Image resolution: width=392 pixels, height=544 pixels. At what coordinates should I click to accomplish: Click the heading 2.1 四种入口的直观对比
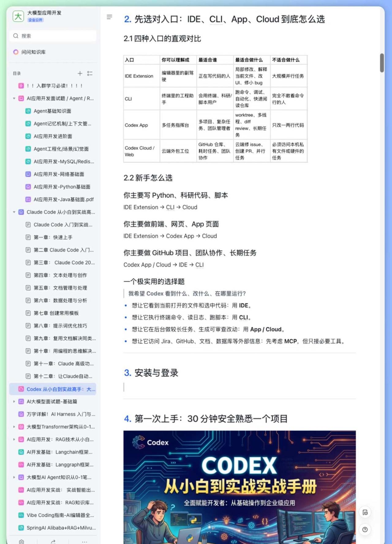(162, 39)
